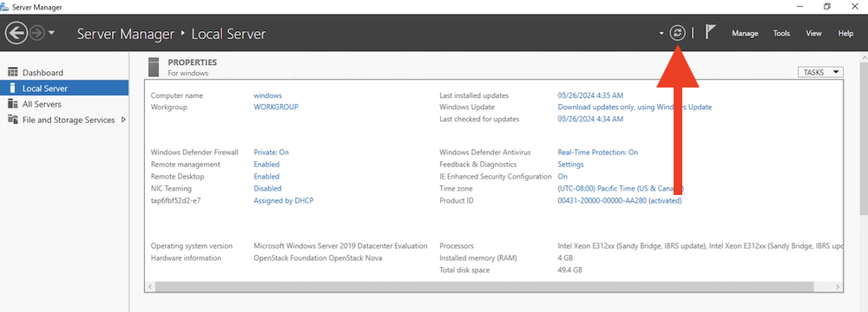Image resolution: width=868 pixels, height=312 pixels.
Task: Click Feedback & Diagnostics 'Settings' link
Action: [570, 165]
